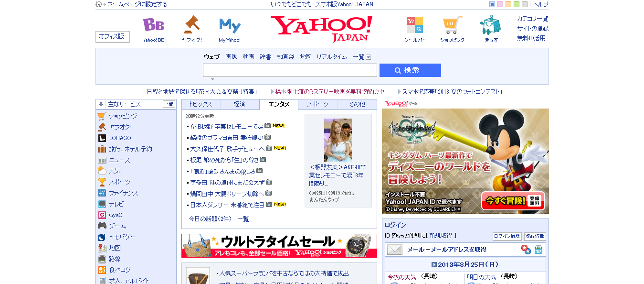Switch to the スポーツ news tab
The image size is (644, 284).
tap(318, 104)
